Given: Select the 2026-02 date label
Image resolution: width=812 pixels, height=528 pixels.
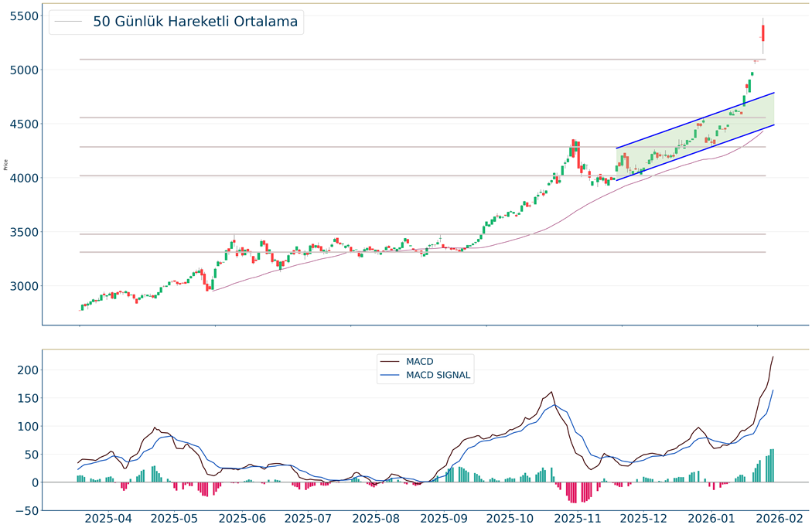Looking at the screenshot, I should 777,517.
